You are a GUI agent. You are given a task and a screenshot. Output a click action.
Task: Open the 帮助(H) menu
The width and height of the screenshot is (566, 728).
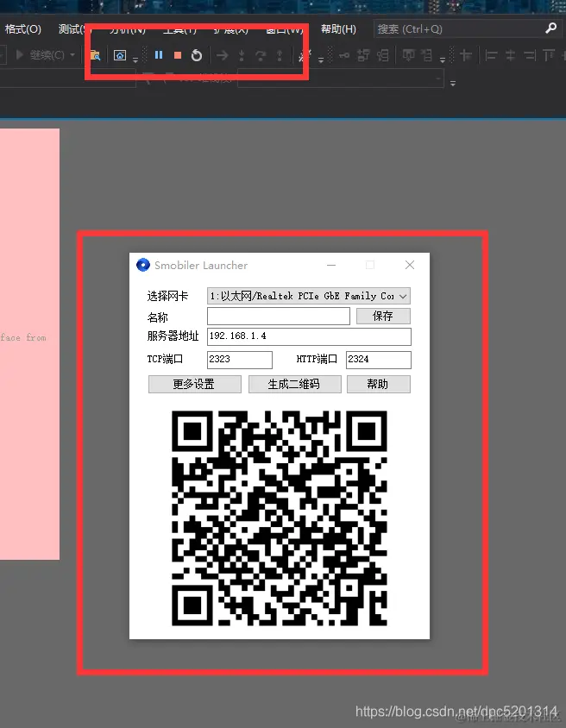(338, 28)
